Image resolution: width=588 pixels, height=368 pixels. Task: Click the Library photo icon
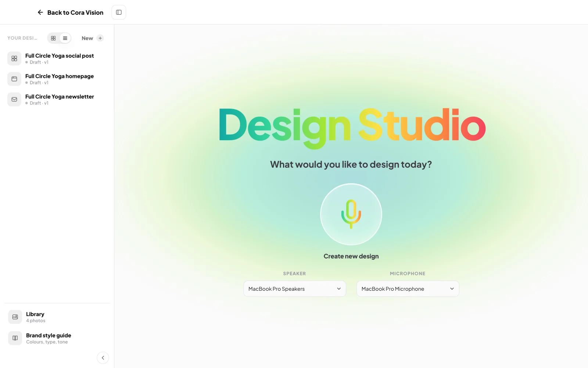[15, 317]
